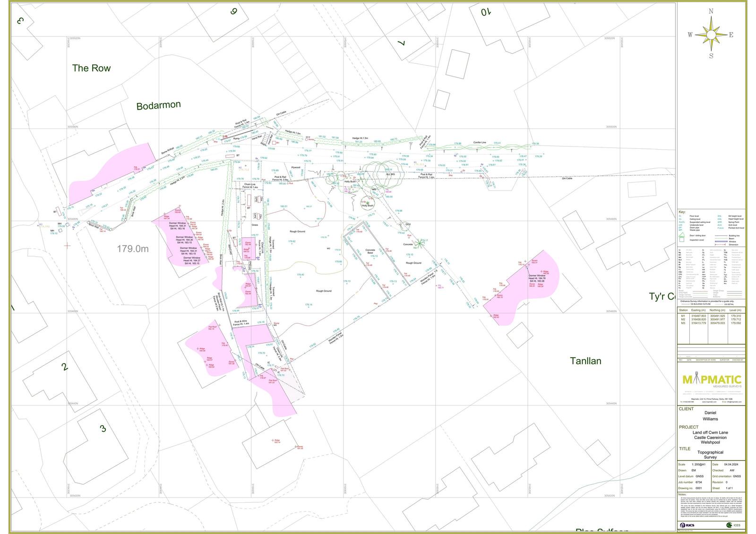This screenshot has width=756, height=534.
Task: Click the RICS logo in title block
Action: click(x=687, y=525)
